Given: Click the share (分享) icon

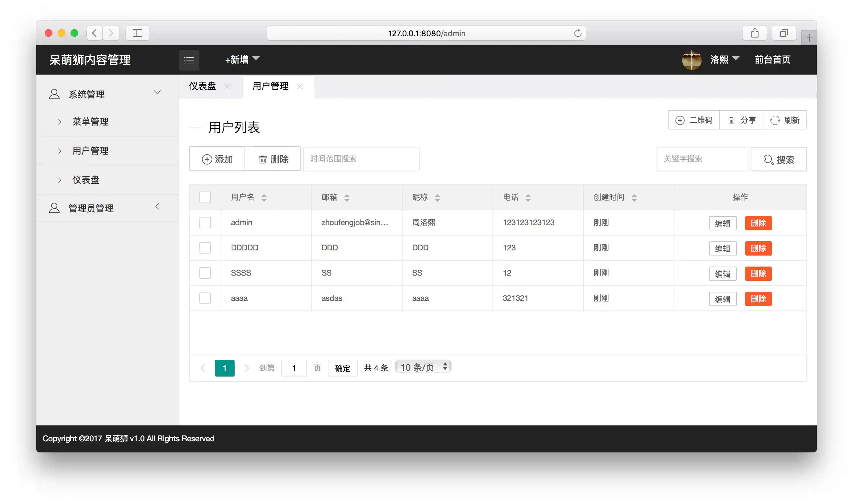Looking at the screenshot, I should pos(732,120).
